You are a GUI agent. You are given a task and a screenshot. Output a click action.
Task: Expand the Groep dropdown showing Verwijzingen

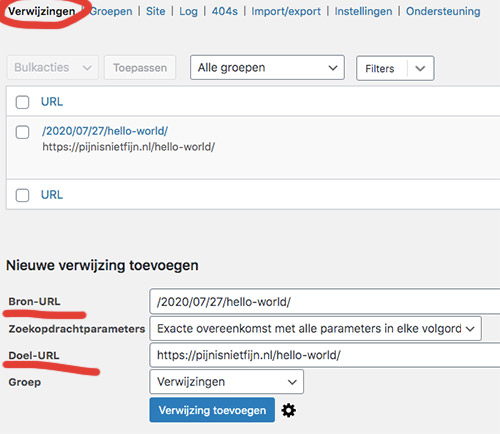[x=227, y=382]
